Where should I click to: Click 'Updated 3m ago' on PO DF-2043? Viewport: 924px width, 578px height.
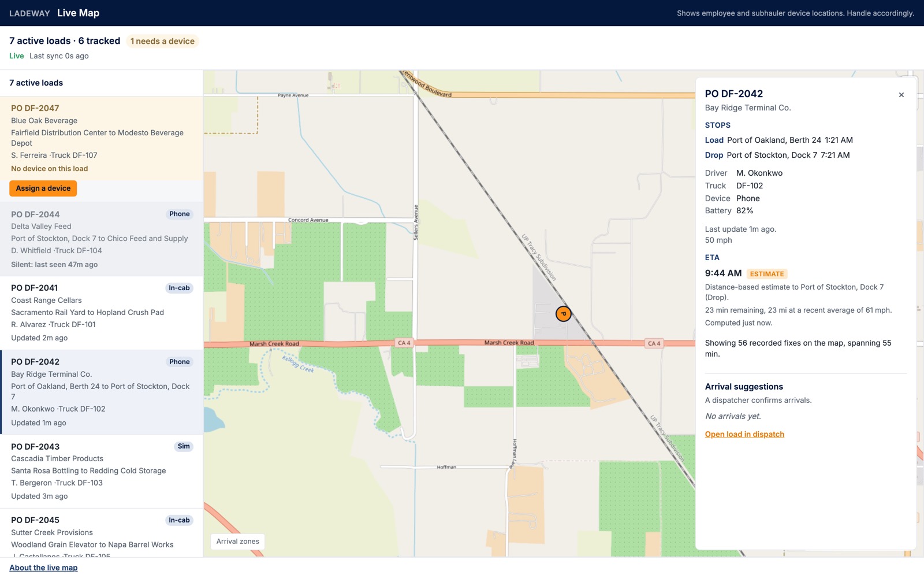tap(39, 497)
